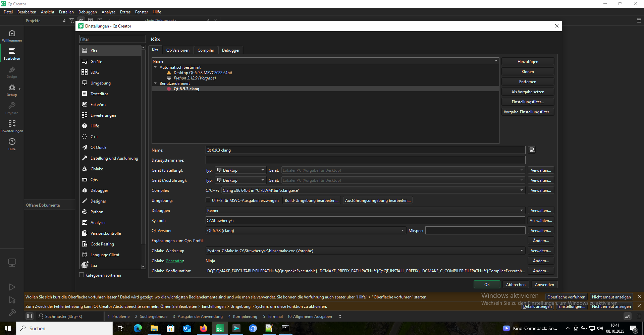Viewport: 644px width, 335px height.
Task: Select FakeVim settings category
Action: (98, 105)
